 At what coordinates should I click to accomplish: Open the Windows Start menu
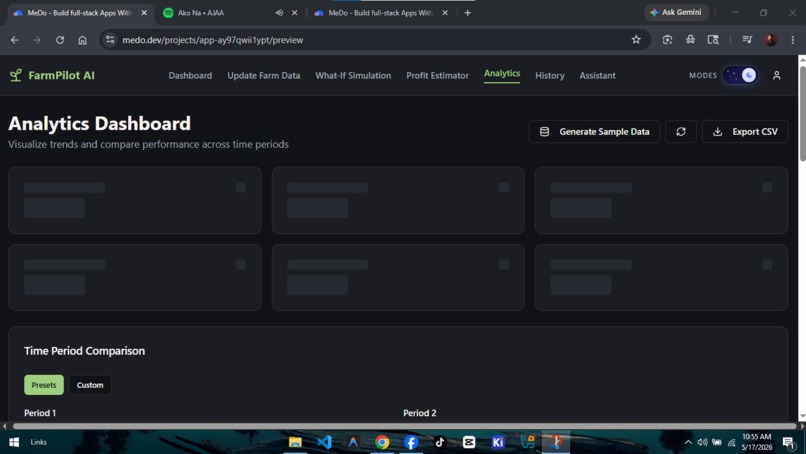coord(14,442)
